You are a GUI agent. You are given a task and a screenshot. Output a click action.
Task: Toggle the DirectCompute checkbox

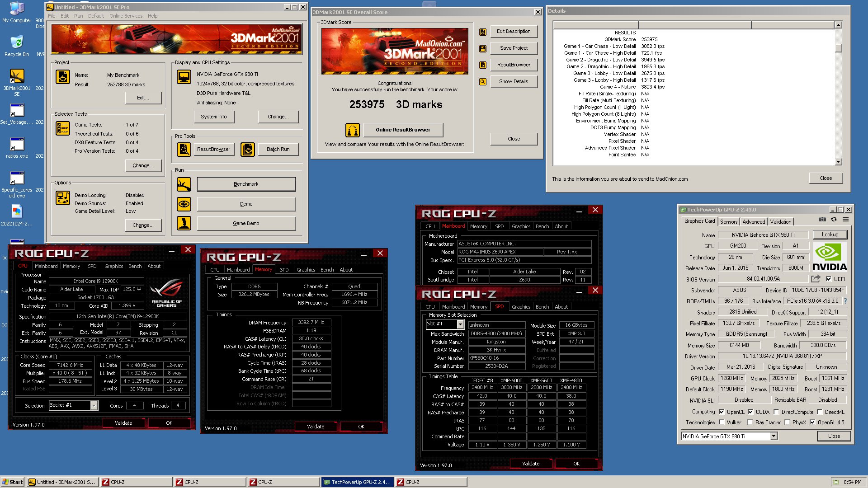776,412
